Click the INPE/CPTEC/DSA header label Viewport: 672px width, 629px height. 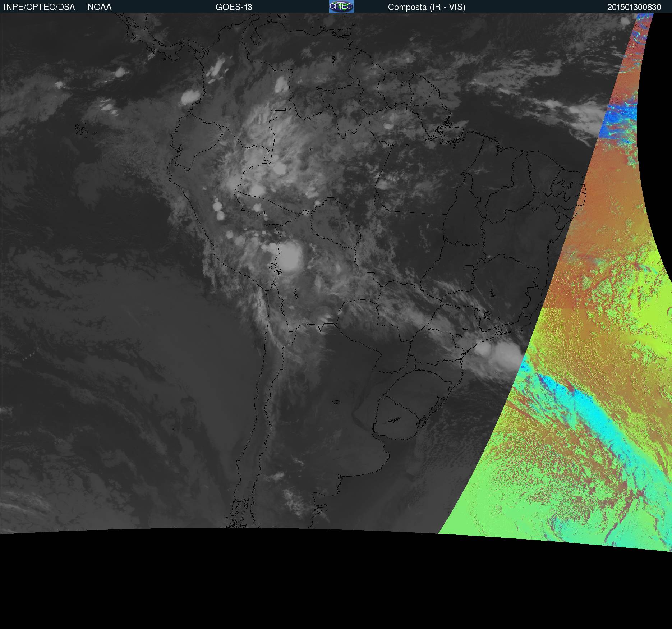[x=39, y=7]
